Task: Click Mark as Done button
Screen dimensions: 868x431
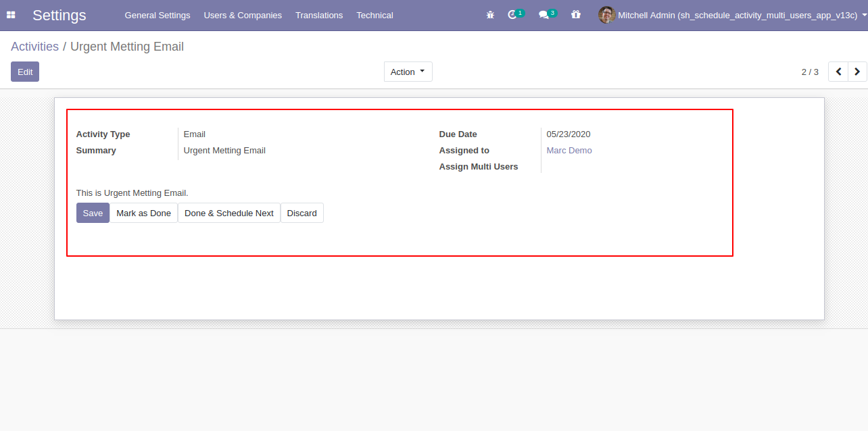Action: (144, 213)
